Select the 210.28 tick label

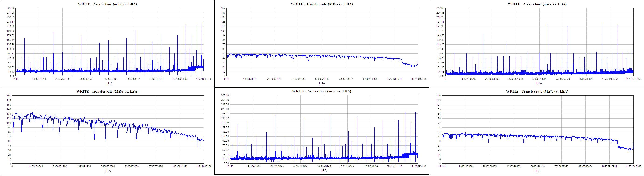point(440,17)
